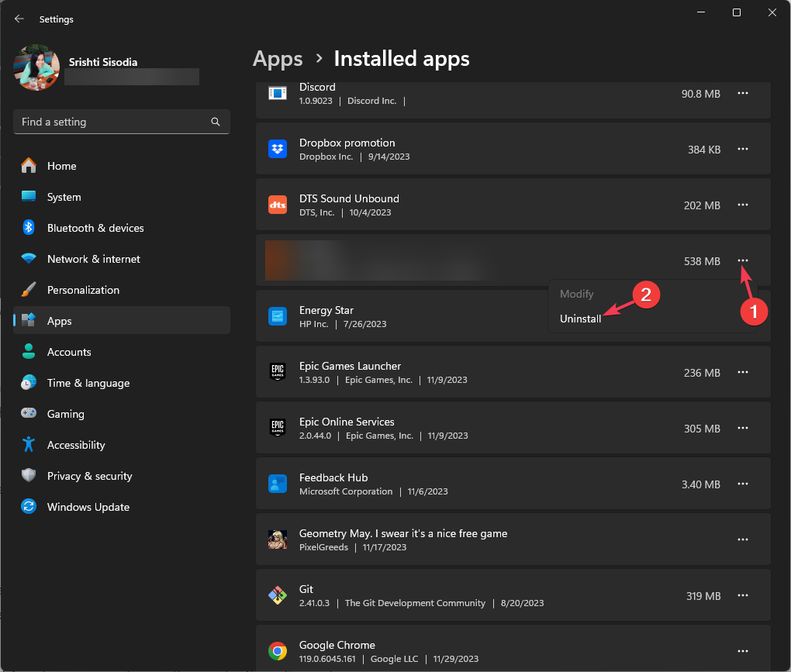The height and width of the screenshot is (672, 791).
Task: Select Uninstall from the context menu
Action: tap(580, 319)
